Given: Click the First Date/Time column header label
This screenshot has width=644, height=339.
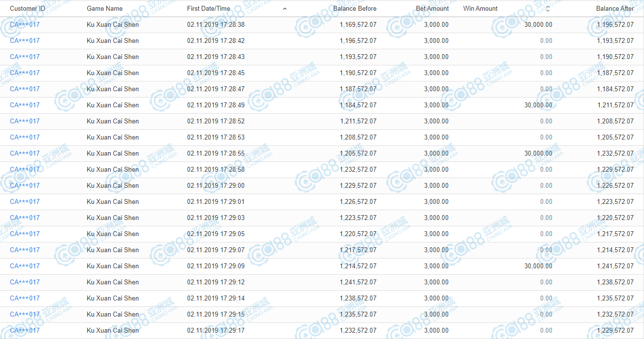Looking at the screenshot, I should [208, 9].
